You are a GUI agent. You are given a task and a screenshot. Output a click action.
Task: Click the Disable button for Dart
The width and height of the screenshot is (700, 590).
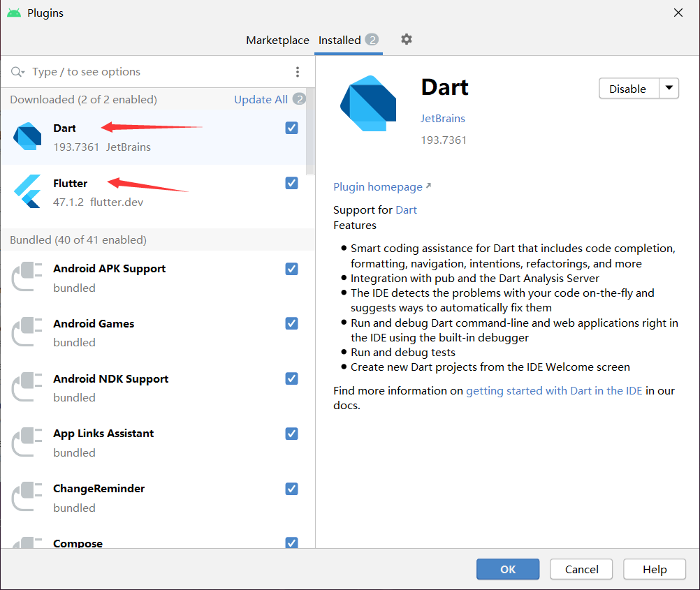(629, 89)
